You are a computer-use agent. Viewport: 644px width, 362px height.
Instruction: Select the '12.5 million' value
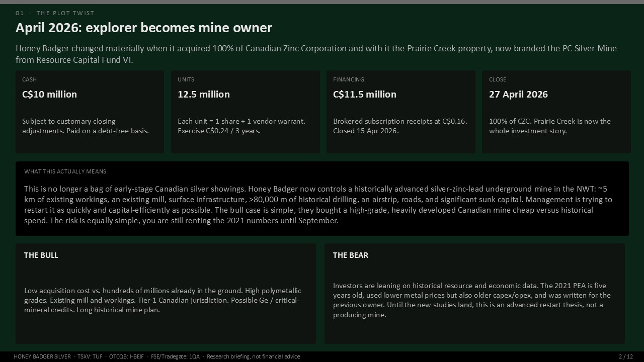pyautogui.click(x=204, y=94)
